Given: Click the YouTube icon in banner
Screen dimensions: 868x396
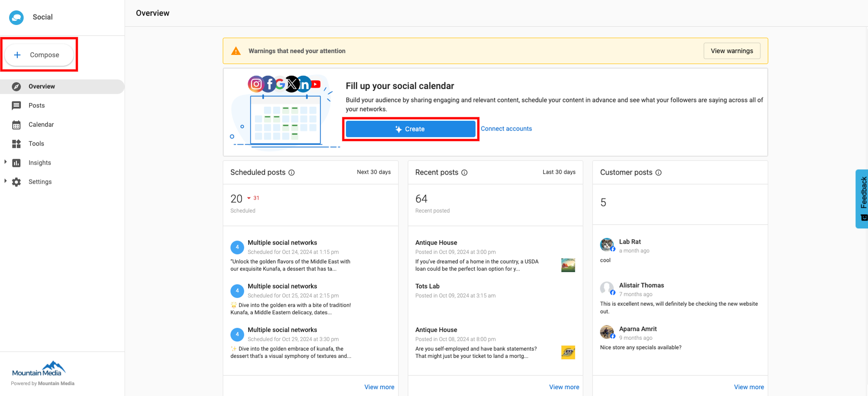Looking at the screenshot, I should point(316,84).
